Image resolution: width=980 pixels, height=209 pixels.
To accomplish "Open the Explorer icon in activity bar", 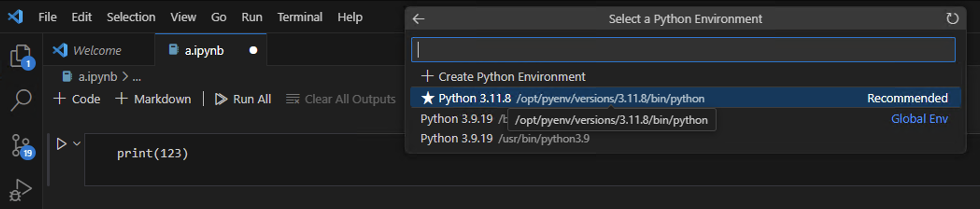I will pyautogui.click(x=21, y=56).
